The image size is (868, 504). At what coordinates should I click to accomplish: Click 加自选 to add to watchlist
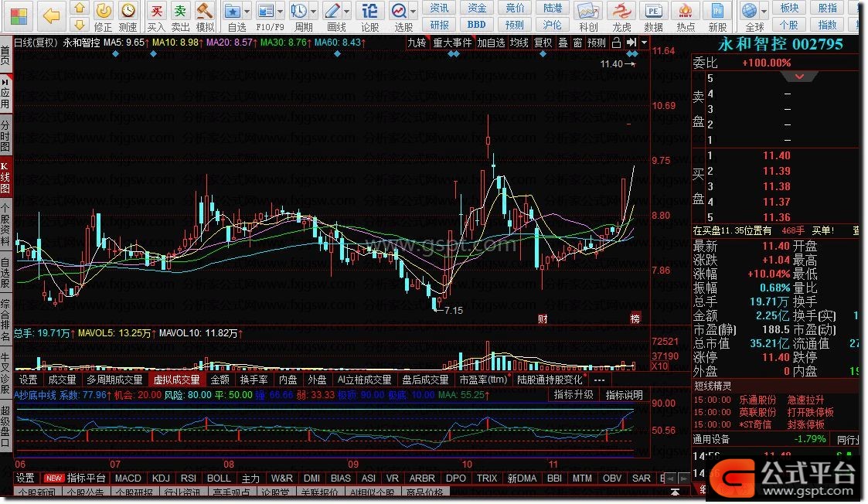pos(492,43)
